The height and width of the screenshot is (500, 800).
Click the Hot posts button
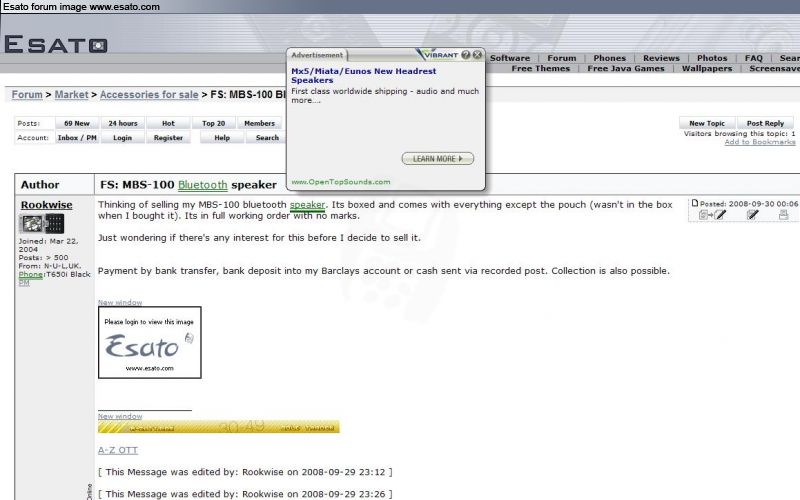coord(168,123)
